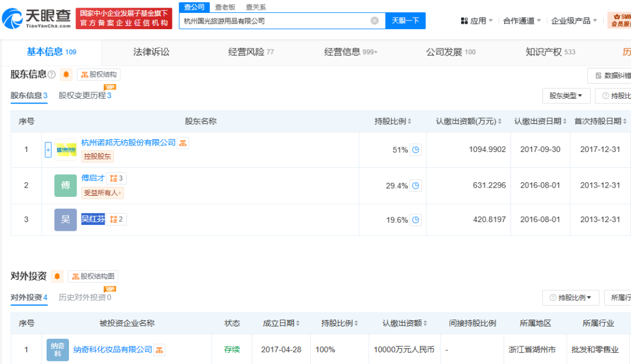631x364 pixels.
Task: Open 纳奇科化妆品有限公司 company page
Action: click(114, 349)
